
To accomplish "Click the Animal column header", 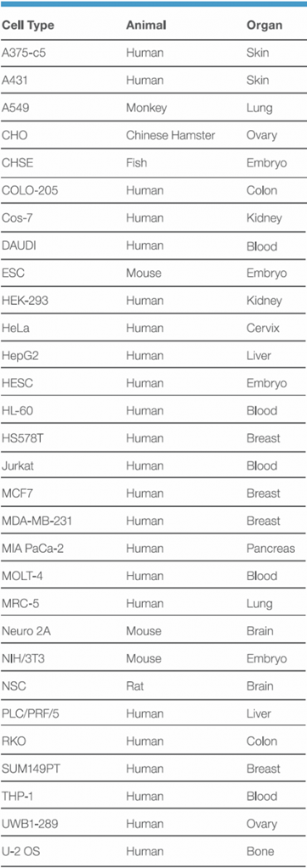I will click(146, 25).
